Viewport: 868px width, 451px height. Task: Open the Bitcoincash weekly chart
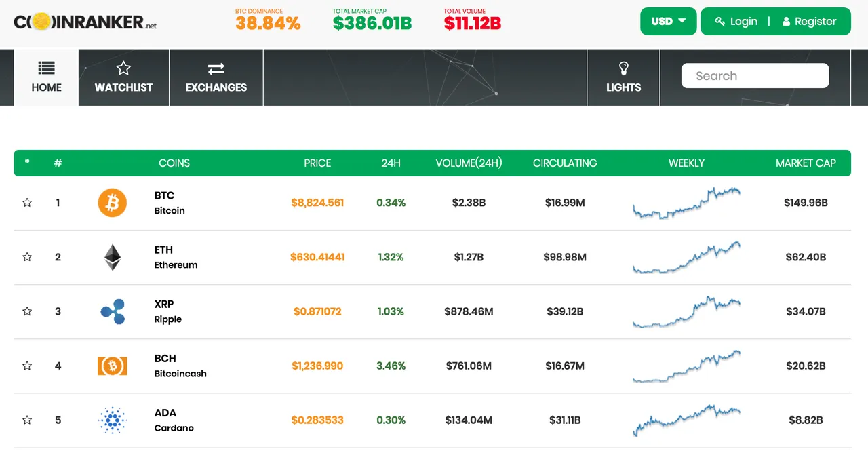tap(686, 366)
